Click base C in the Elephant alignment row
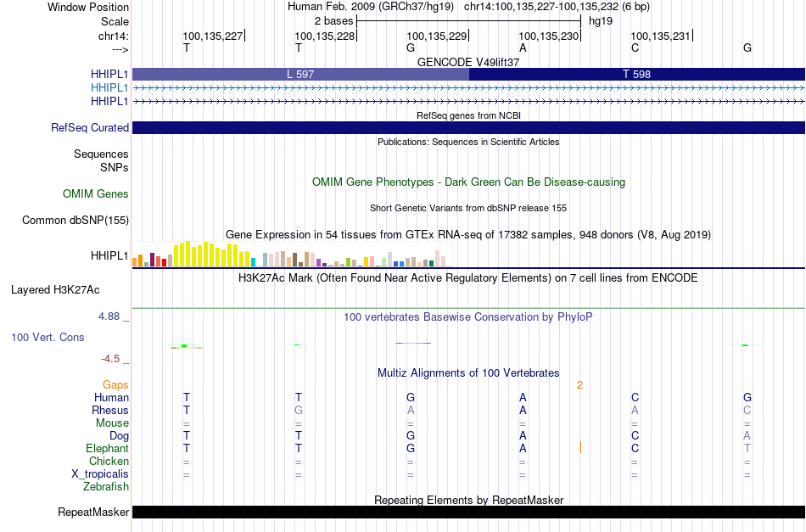The height and width of the screenshot is (532, 806). [x=635, y=448]
